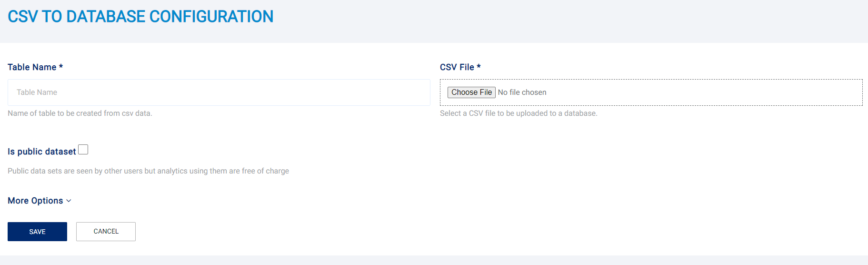Click the "Select a CSV file" hint text
This screenshot has height=265, width=868.
(519, 113)
